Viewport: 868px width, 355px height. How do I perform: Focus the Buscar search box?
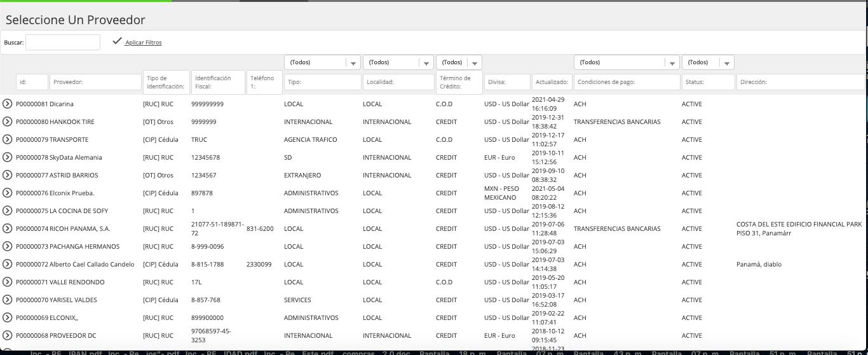pyautogui.click(x=63, y=42)
